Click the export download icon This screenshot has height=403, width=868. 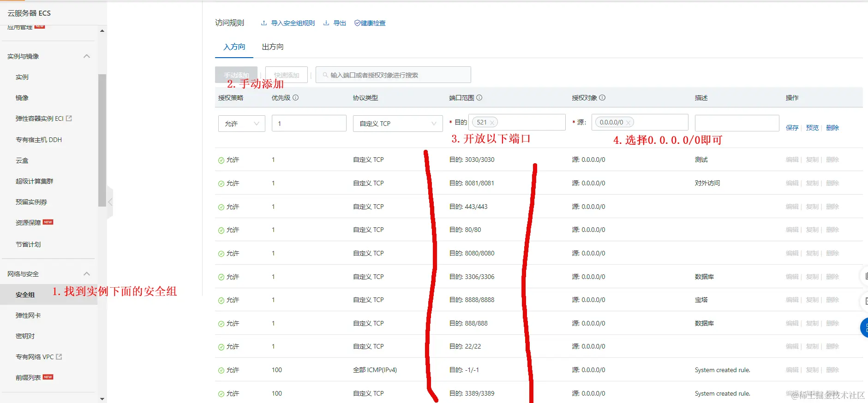click(x=326, y=23)
